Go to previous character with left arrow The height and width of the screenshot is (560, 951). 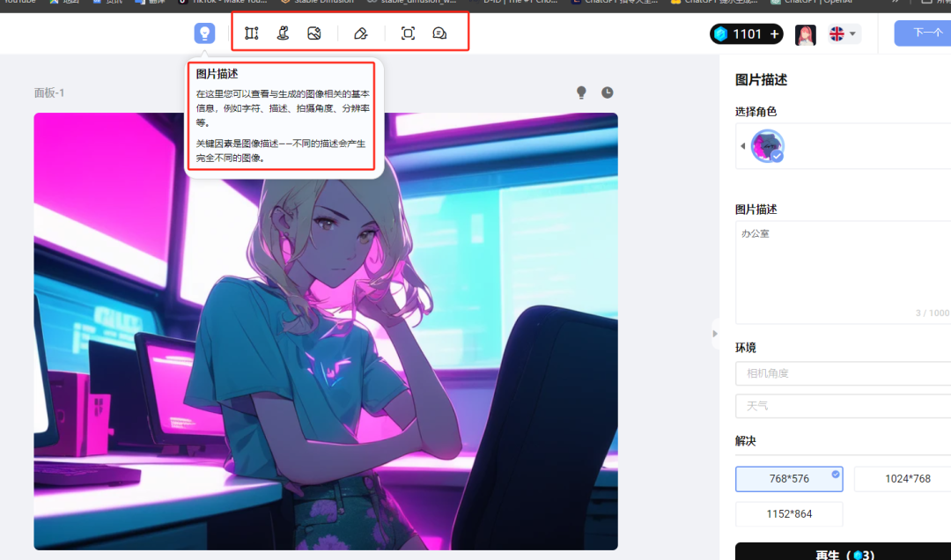click(743, 146)
